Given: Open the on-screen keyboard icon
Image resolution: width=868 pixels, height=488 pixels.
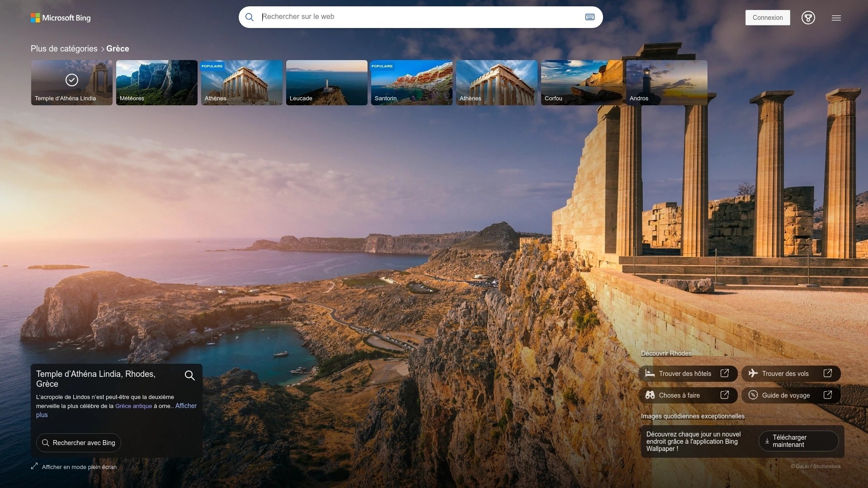Looking at the screenshot, I should point(590,17).
